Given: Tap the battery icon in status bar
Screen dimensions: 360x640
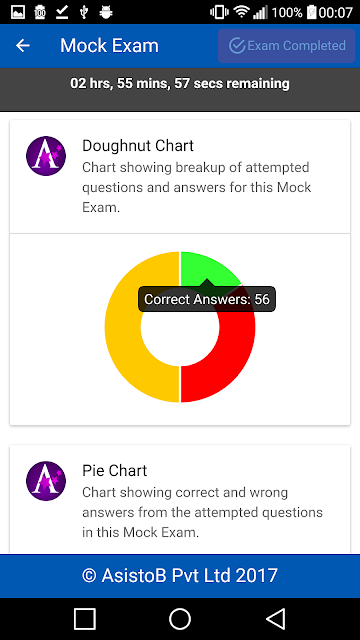Looking at the screenshot, I should (x=312, y=12).
